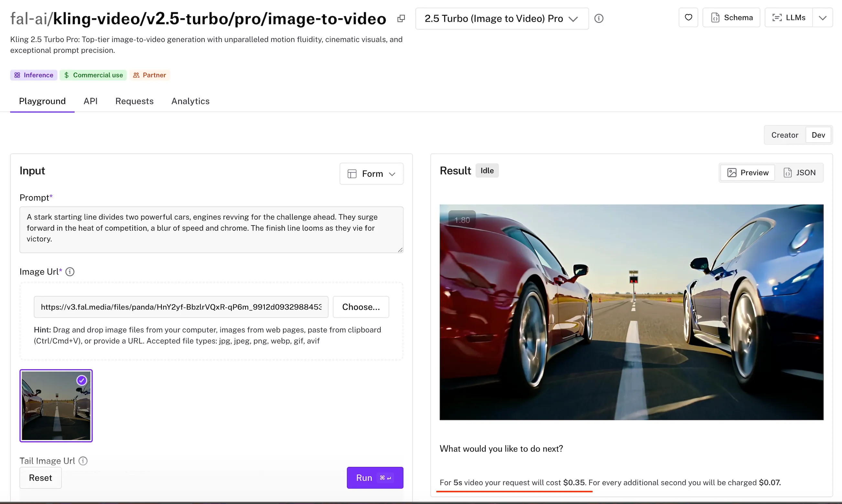Switch to Dev mode
This screenshot has height=504, width=842.
click(818, 135)
